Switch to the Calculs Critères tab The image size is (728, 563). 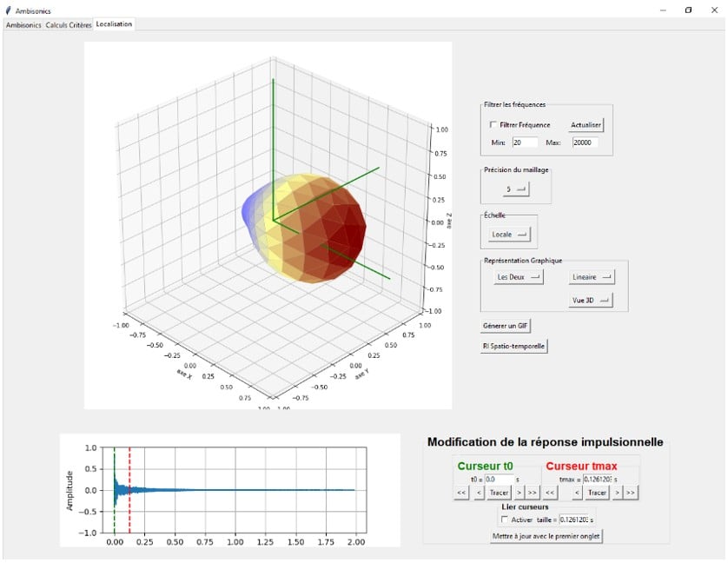[69, 24]
